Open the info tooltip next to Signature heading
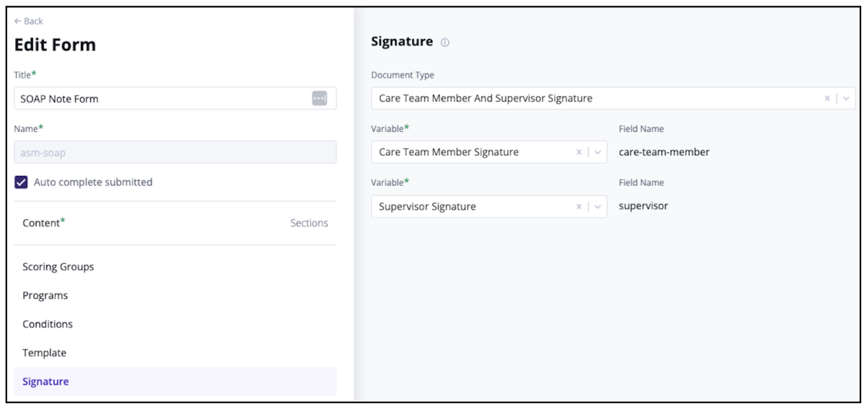The image size is (868, 409). [x=445, y=42]
